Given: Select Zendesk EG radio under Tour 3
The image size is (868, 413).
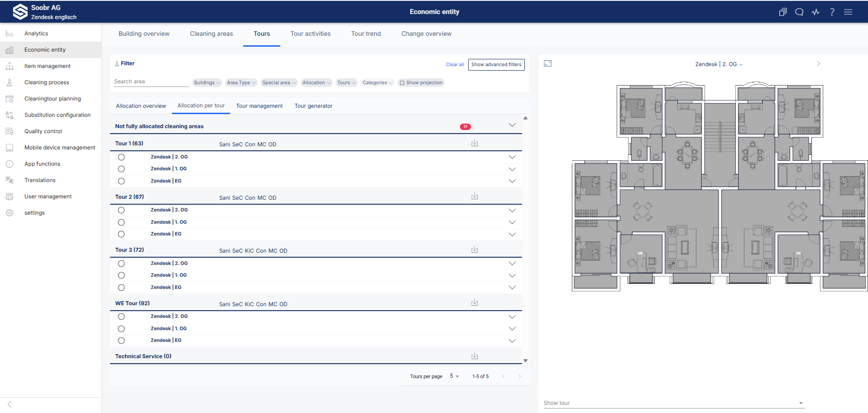Looking at the screenshot, I should pos(121,288).
